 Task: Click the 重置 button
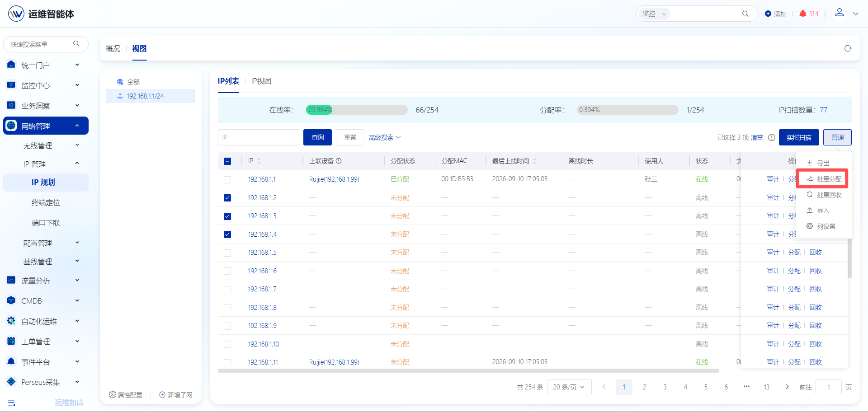tap(350, 137)
